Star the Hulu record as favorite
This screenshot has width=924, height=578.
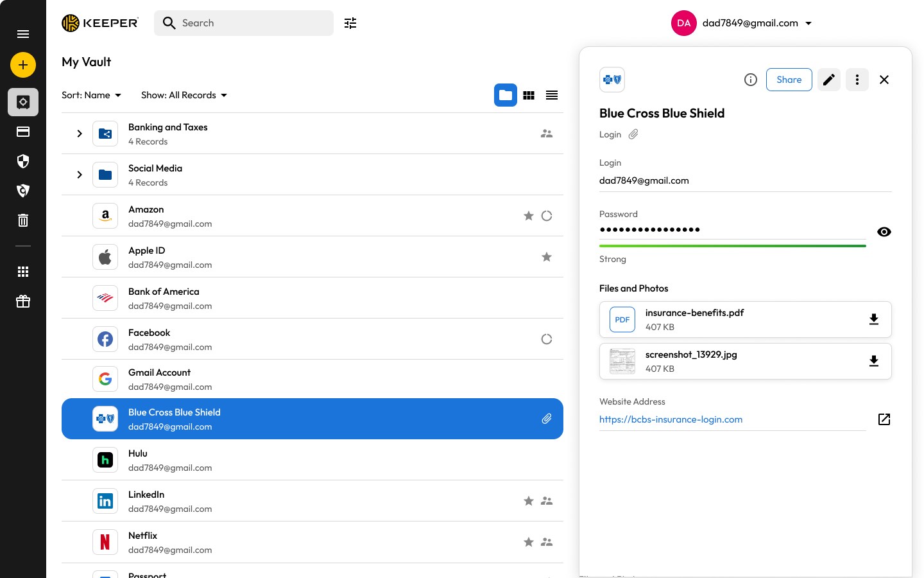[529, 460]
